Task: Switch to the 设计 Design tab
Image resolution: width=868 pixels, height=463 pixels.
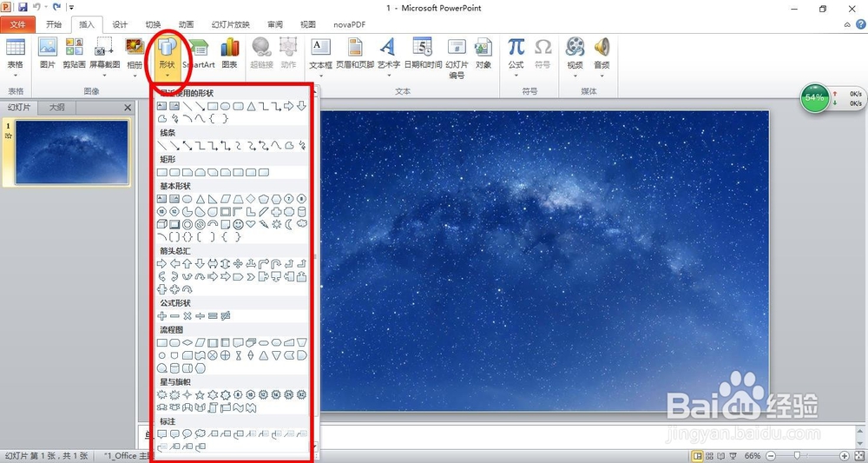Action: [x=120, y=24]
